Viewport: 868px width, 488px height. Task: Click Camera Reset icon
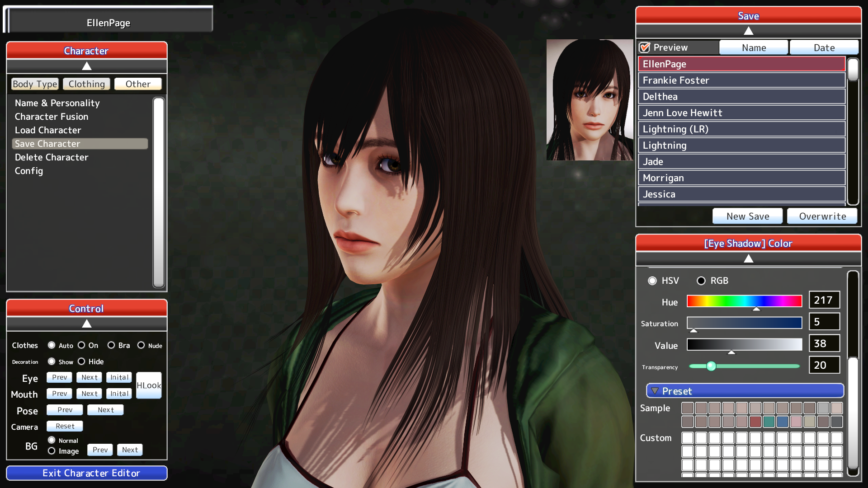(64, 427)
